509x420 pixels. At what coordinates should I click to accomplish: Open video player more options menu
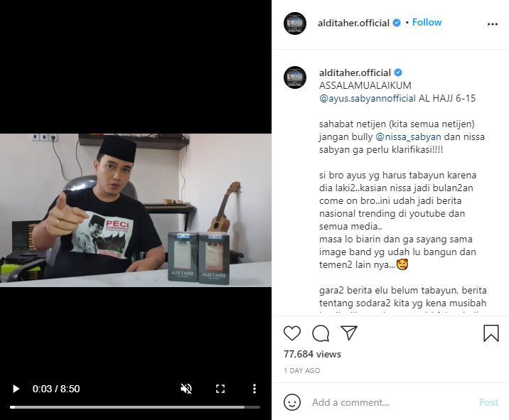[x=254, y=389]
